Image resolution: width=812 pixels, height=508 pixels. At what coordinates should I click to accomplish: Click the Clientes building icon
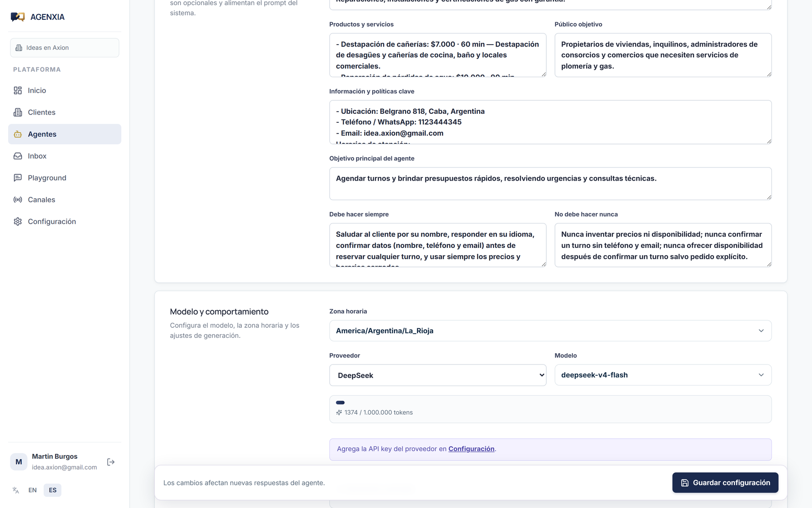point(18,112)
